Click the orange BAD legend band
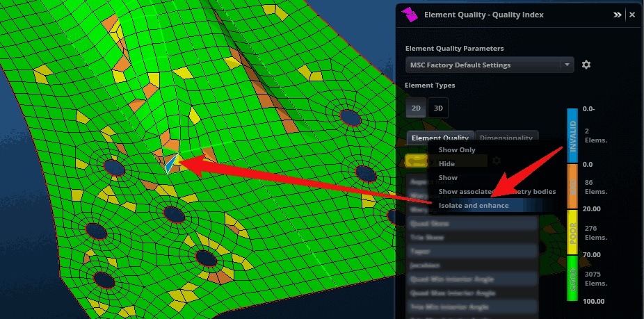The image size is (644, 319). click(572, 186)
